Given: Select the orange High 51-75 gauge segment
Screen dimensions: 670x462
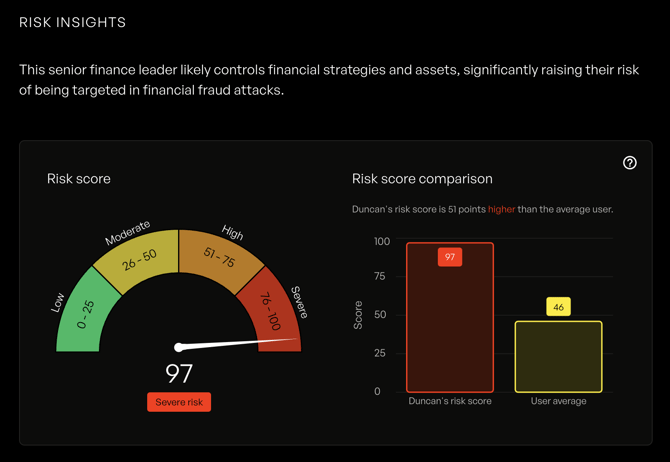Looking at the screenshot, I should pos(219,258).
